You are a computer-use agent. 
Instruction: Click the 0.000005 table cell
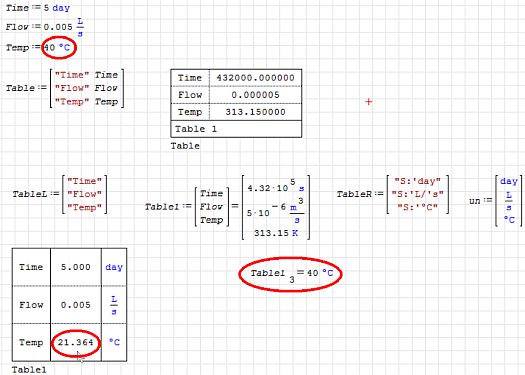click(255, 95)
